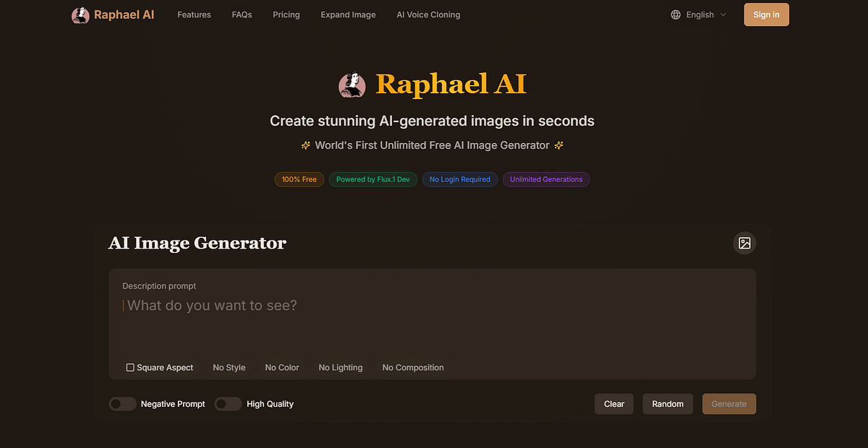
Task: Click the right sparkle icon beside tagline
Action: [x=558, y=145]
